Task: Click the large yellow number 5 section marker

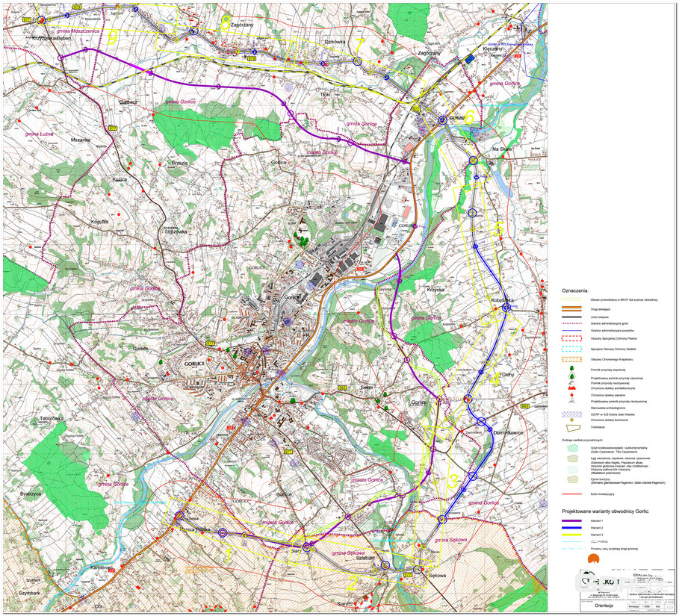Action: 497,230
